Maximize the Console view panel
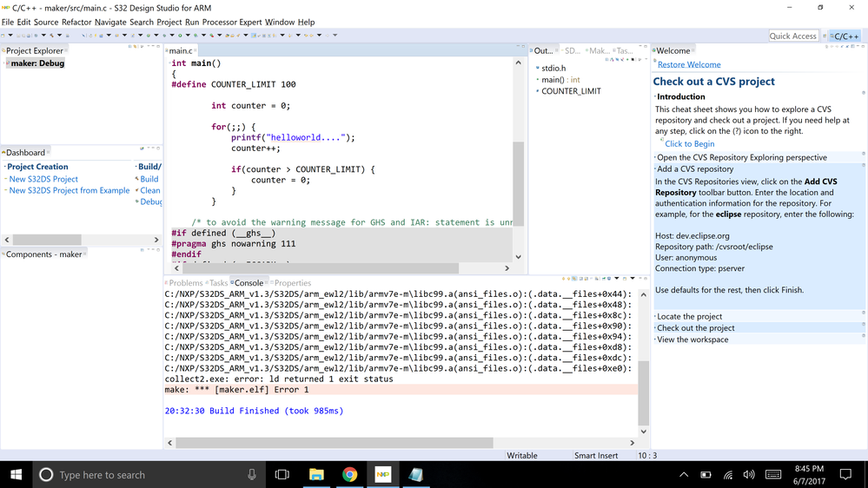 click(x=646, y=279)
